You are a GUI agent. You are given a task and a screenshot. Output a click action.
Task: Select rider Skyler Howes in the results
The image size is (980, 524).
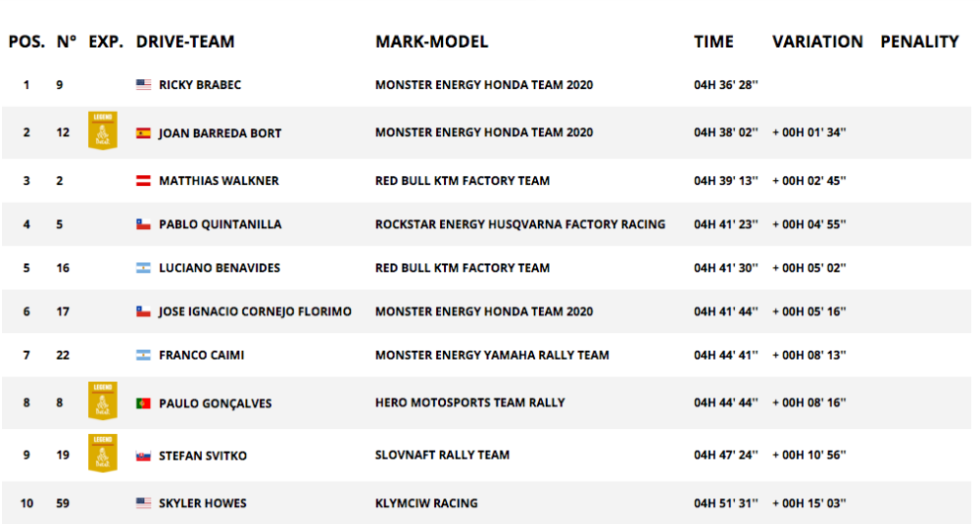click(x=203, y=503)
